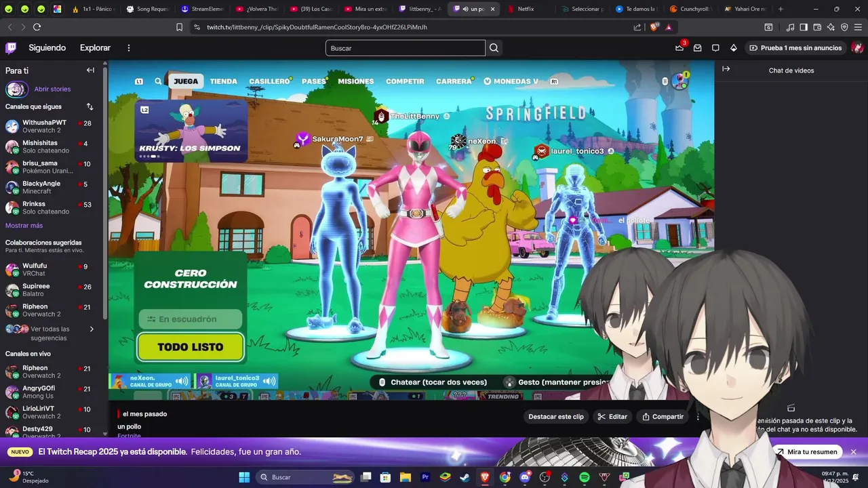This screenshot has width=868, height=488.
Task: Open the Brave VPN shield icon
Action: [x=844, y=27]
